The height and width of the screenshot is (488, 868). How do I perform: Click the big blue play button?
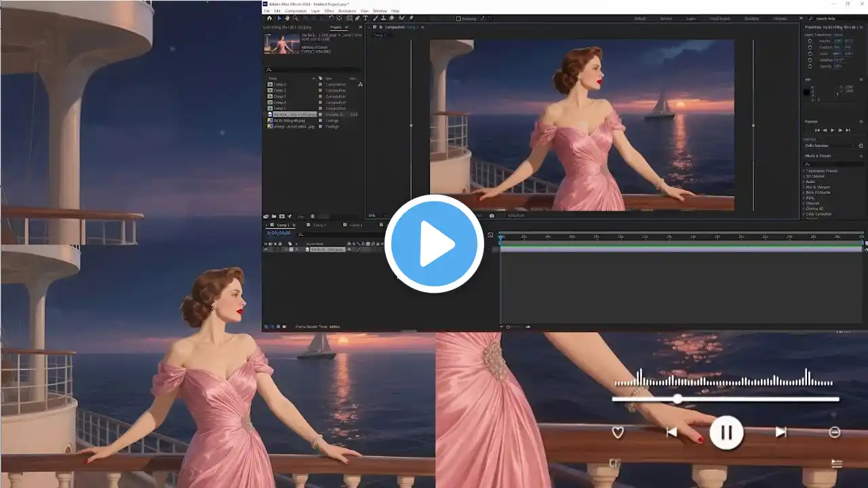(x=434, y=244)
